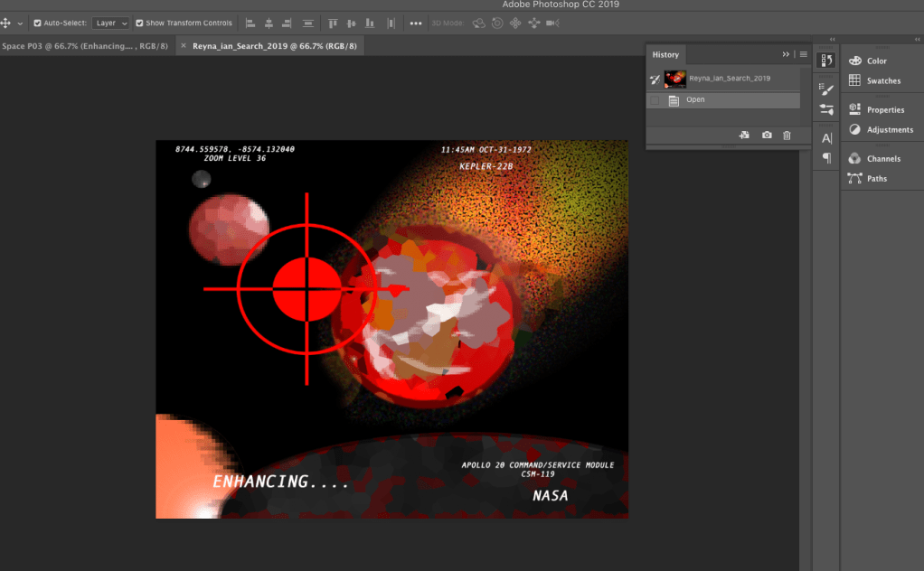The height and width of the screenshot is (571, 924).
Task: Click the 11:45AM OCT-31-1972 text on canvas
Action: coord(486,149)
